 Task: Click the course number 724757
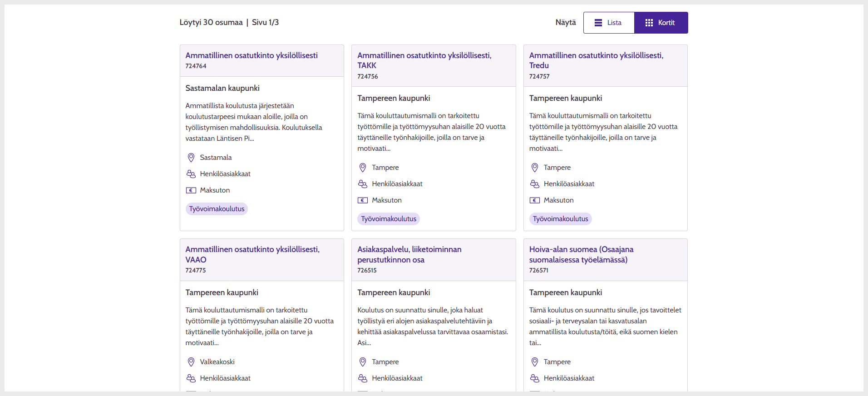click(539, 76)
